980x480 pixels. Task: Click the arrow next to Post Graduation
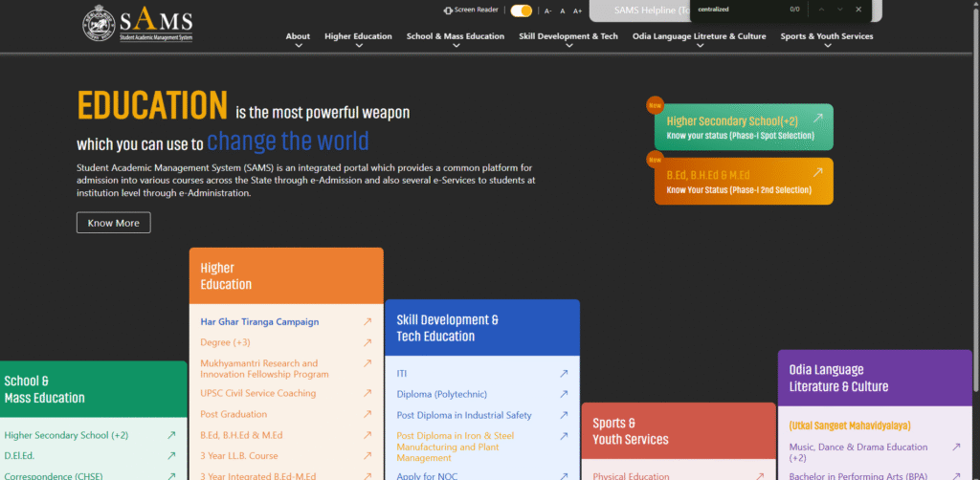(x=367, y=414)
